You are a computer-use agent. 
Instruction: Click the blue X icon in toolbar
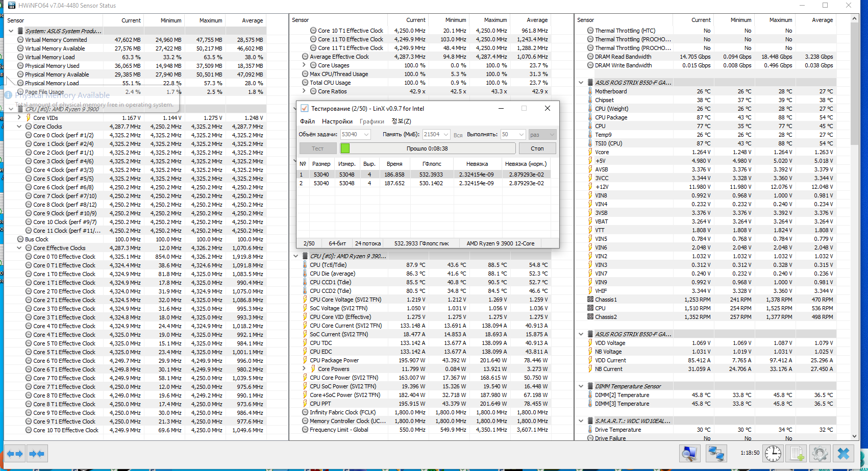844,453
